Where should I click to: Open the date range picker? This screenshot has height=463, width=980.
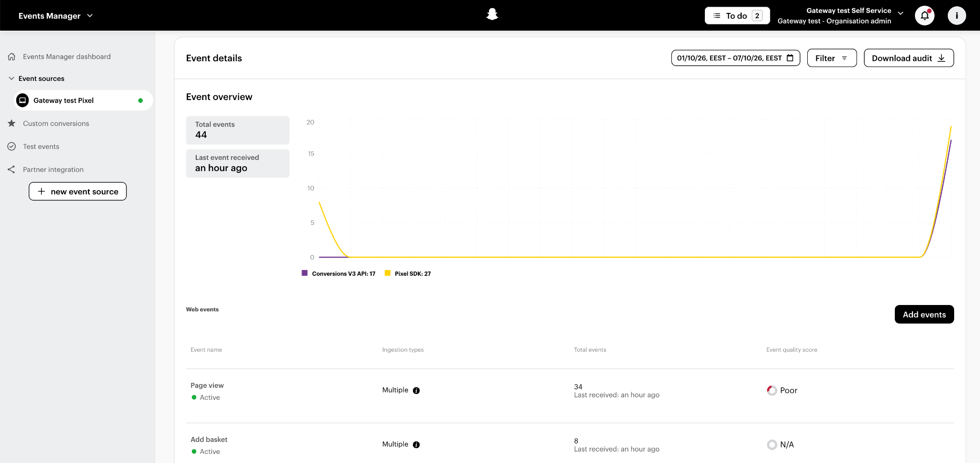pyautogui.click(x=735, y=58)
